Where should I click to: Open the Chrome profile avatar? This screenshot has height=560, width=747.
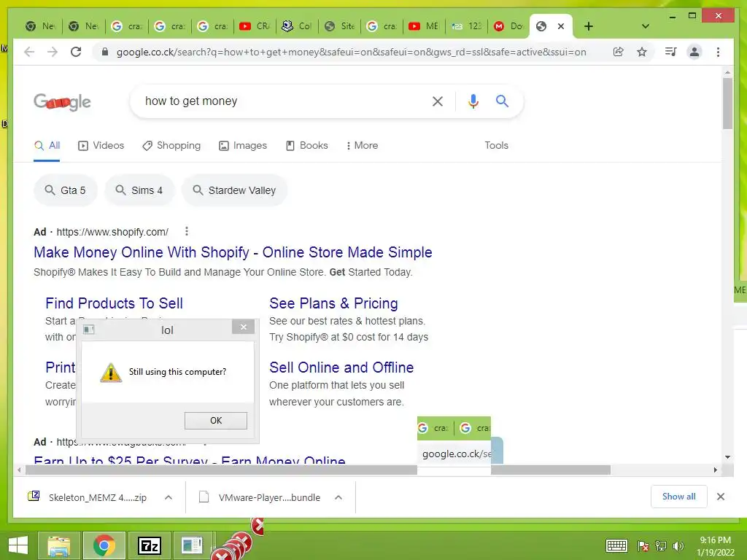[694, 52]
